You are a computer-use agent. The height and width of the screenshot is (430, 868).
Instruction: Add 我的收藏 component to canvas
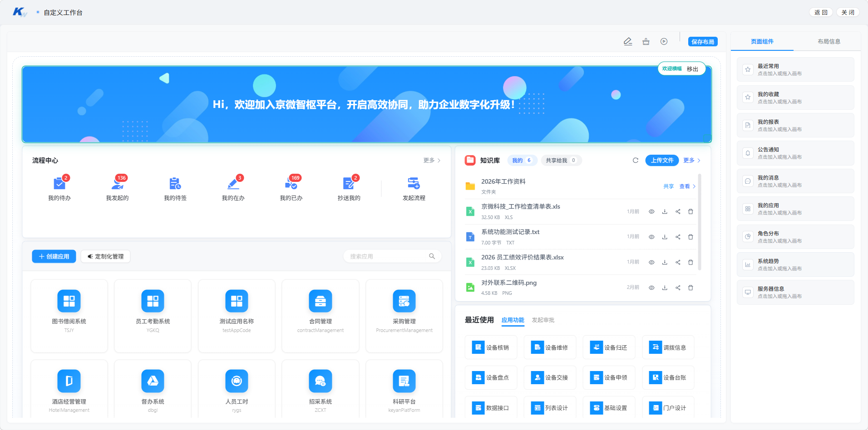[x=795, y=98]
